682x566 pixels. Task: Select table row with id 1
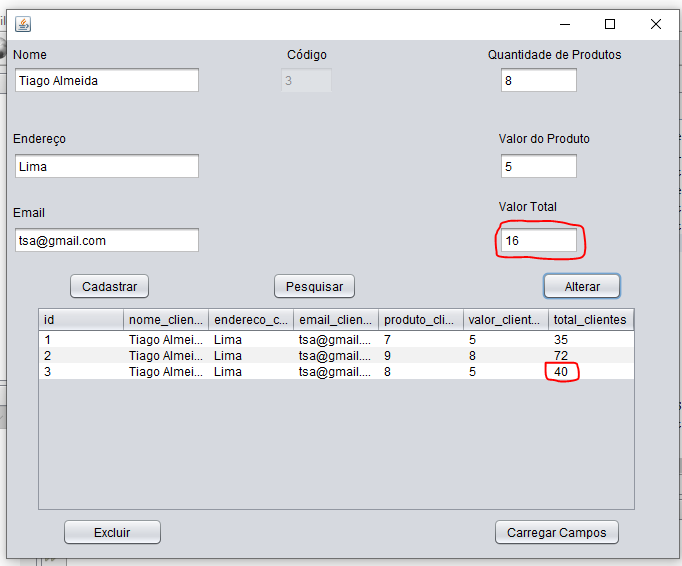point(336,339)
